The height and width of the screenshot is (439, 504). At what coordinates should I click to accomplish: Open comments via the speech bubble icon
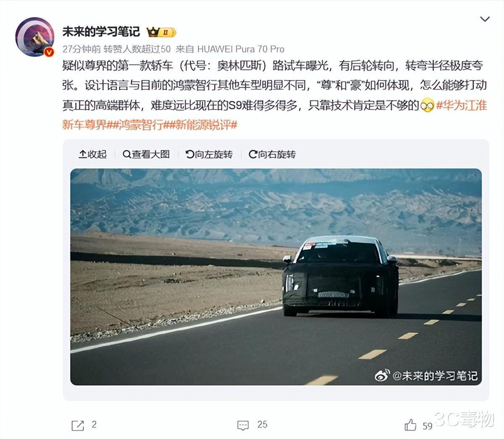tap(243, 425)
